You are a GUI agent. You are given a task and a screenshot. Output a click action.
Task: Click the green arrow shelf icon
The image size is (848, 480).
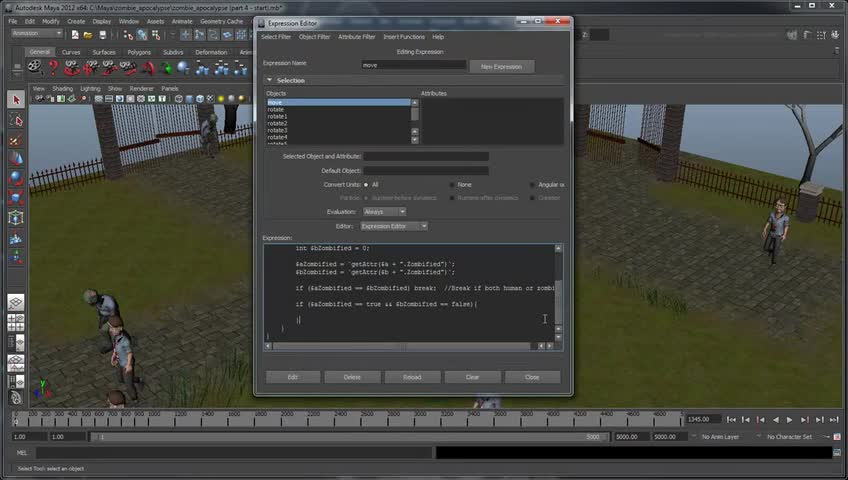(166, 68)
